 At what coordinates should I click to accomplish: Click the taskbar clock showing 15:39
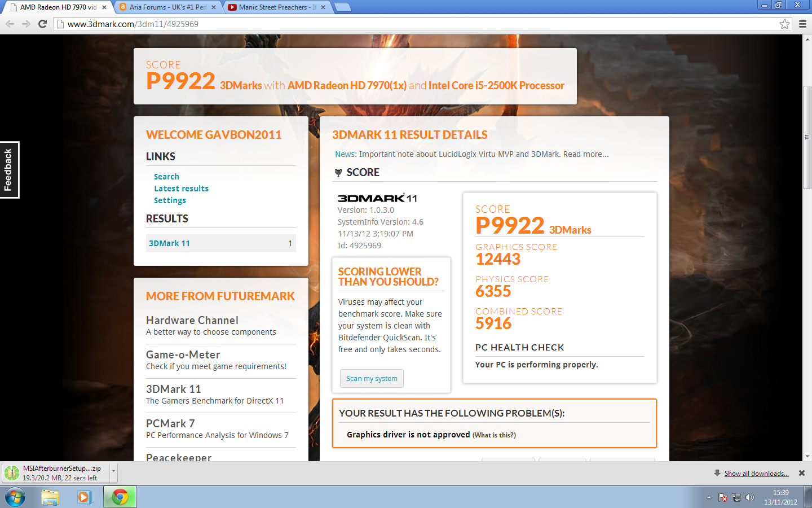click(781, 497)
